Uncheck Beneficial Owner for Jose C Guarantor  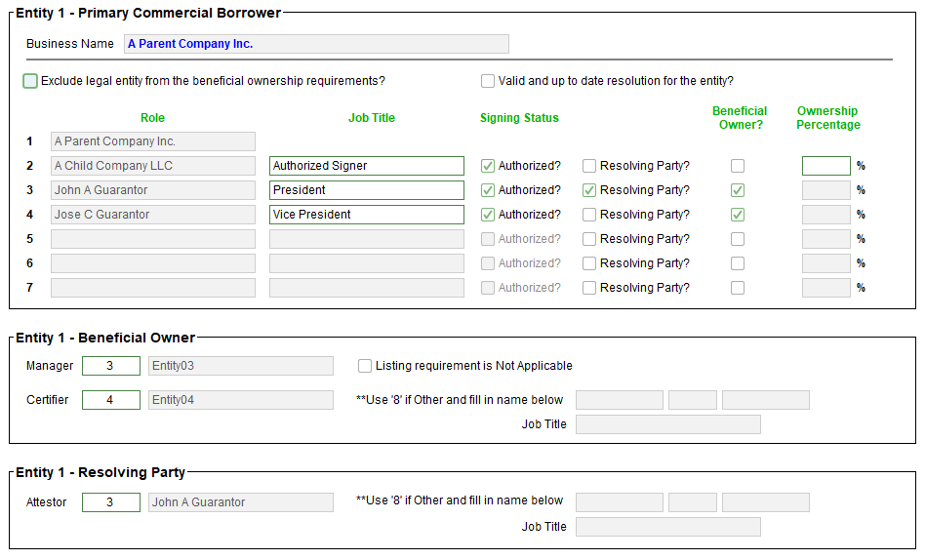coord(738,215)
